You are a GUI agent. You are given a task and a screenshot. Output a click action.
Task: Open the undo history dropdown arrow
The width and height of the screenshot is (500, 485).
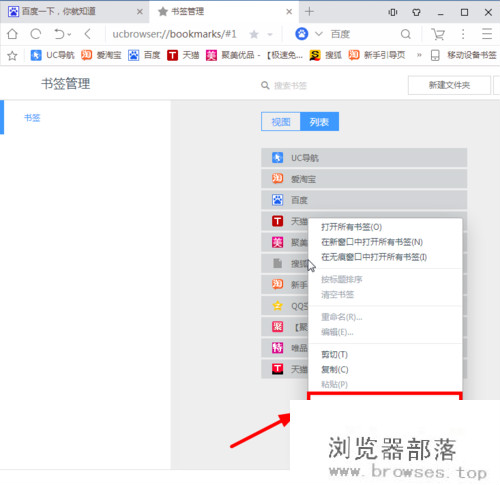(x=69, y=34)
